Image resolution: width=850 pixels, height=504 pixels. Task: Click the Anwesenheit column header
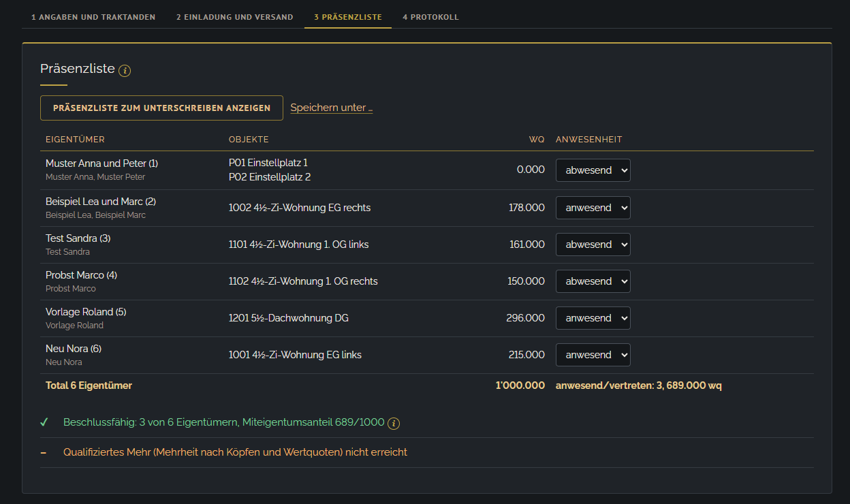(589, 140)
